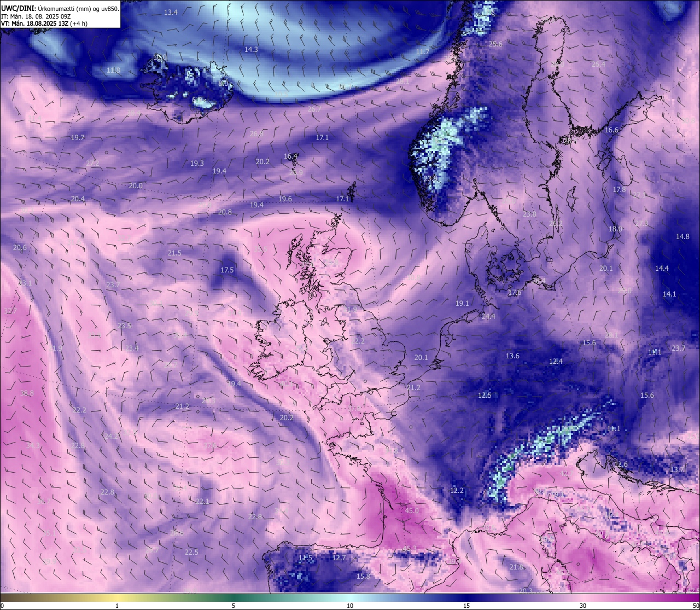Click the map value '21.8'
Viewport: 700px width, 610px height.
click(516, 567)
